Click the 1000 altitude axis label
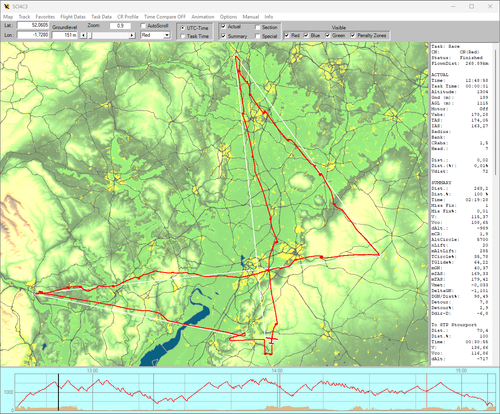 (8, 392)
